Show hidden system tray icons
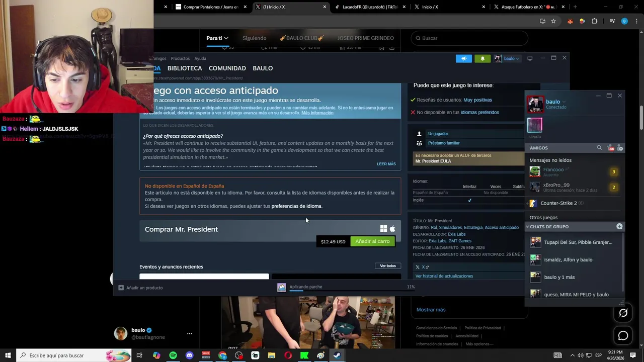The width and height of the screenshot is (644, 362). click(572, 355)
